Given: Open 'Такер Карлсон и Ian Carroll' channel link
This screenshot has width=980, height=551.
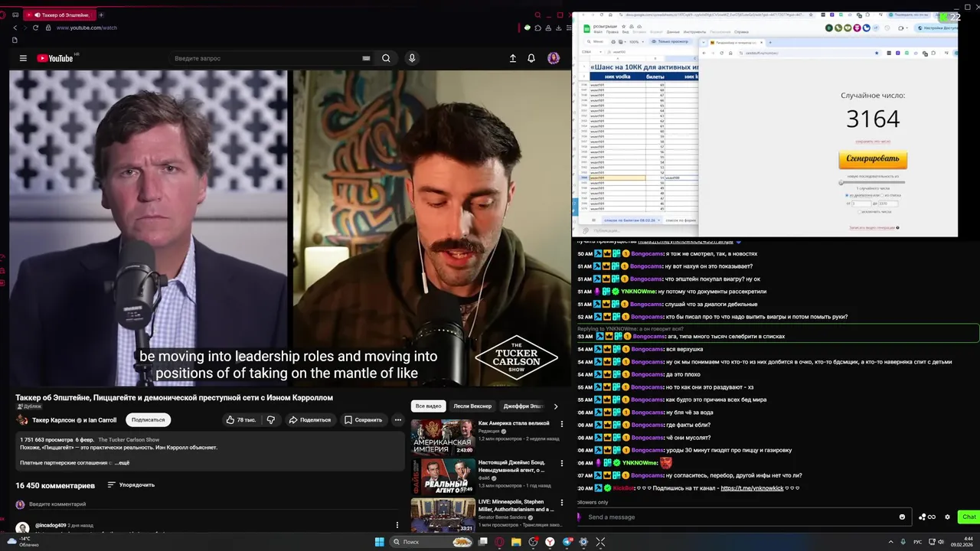Looking at the screenshot, I should (x=74, y=420).
